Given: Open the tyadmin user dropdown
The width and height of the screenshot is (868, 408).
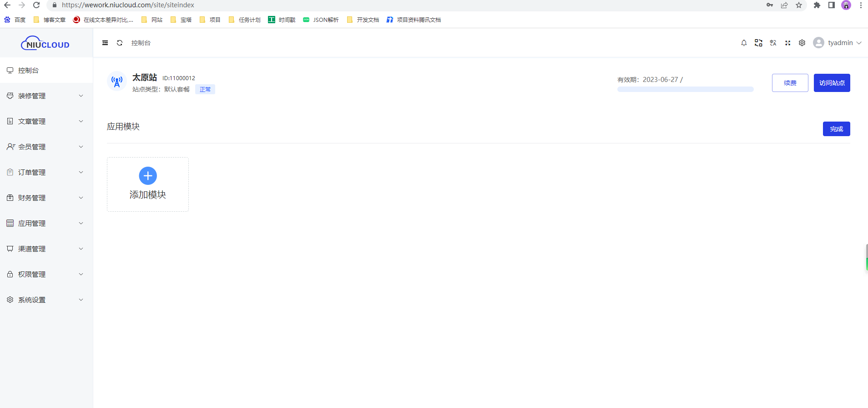Looking at the screenshot, I should pos(838,43).
